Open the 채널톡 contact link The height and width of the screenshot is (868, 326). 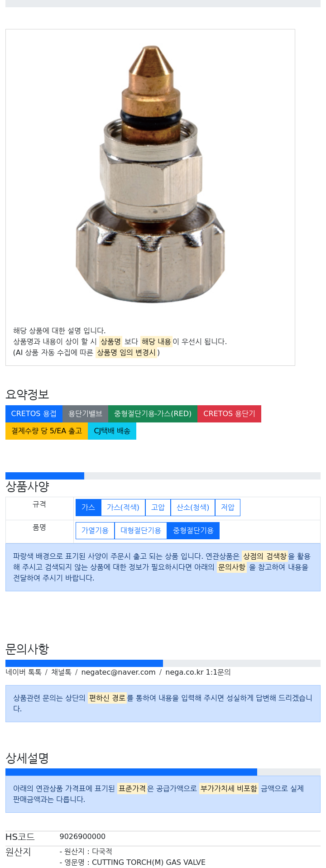61,672
